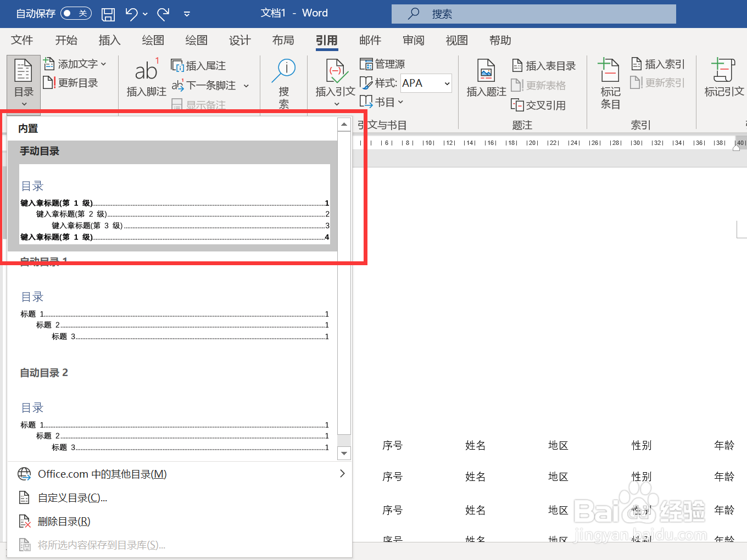Open the 文件 menu tab
This screenshot has height=560, width=747.
pos(22,40)
